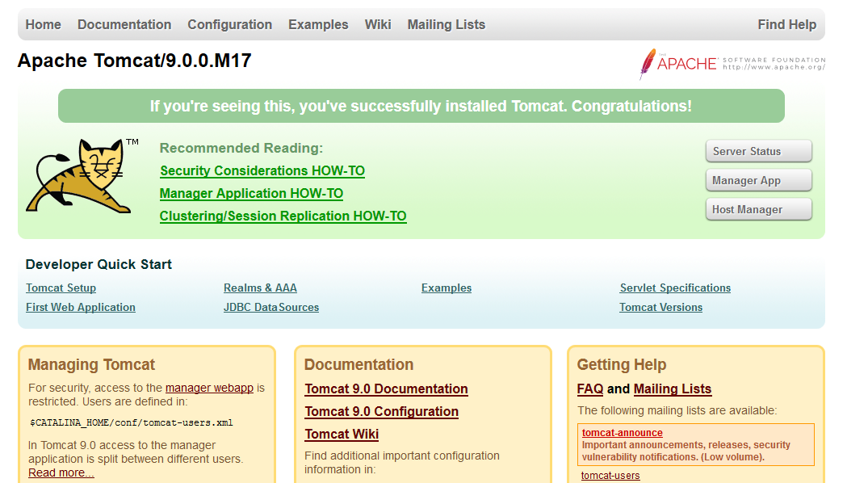868x483 pixels.
Task: Click the Apache Software Foundation feather logo
Action: point(732,64)
